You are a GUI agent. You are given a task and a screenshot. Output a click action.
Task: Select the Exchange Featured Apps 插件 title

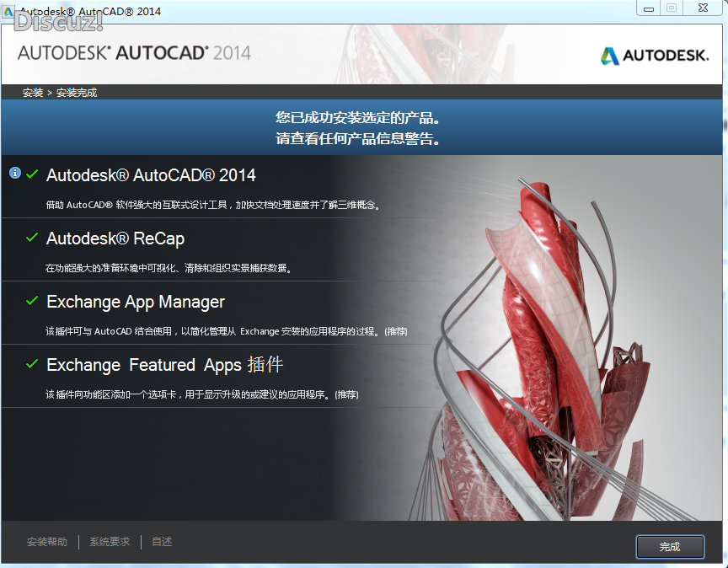(x=165, y=365)
